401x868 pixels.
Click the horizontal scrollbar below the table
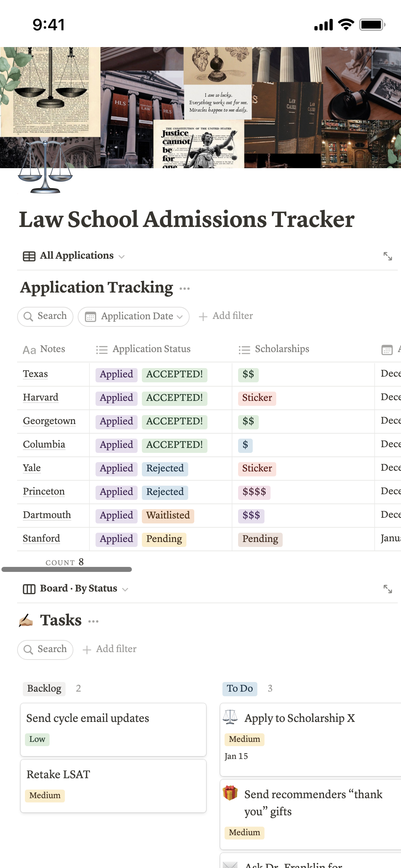(x=67, y=569)
